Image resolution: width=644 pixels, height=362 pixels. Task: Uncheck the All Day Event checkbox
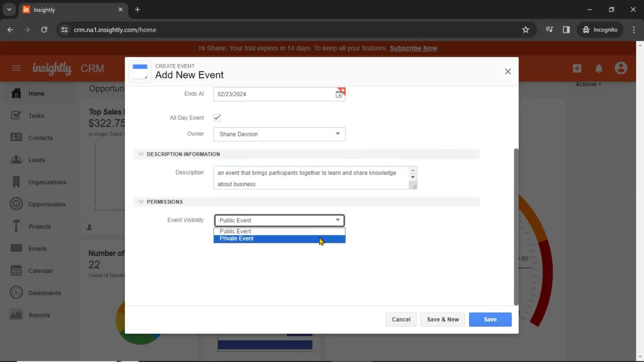coord(217,118)
